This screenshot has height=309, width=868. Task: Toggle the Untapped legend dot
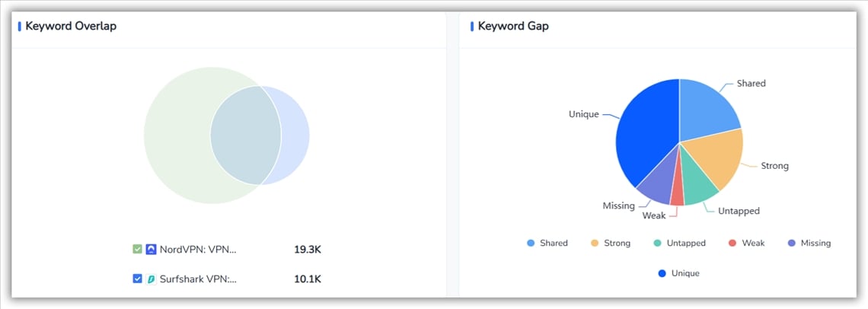[x=658, y=244]
